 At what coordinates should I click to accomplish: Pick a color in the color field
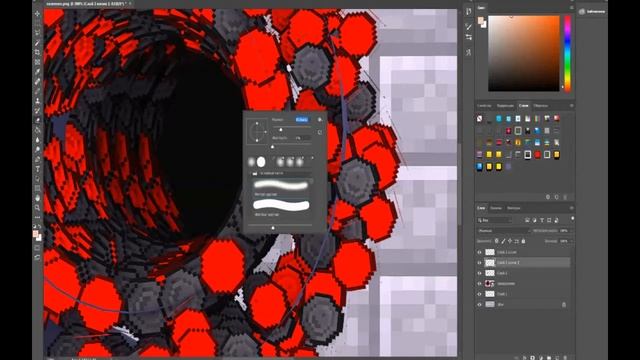(x=524, y=53)
